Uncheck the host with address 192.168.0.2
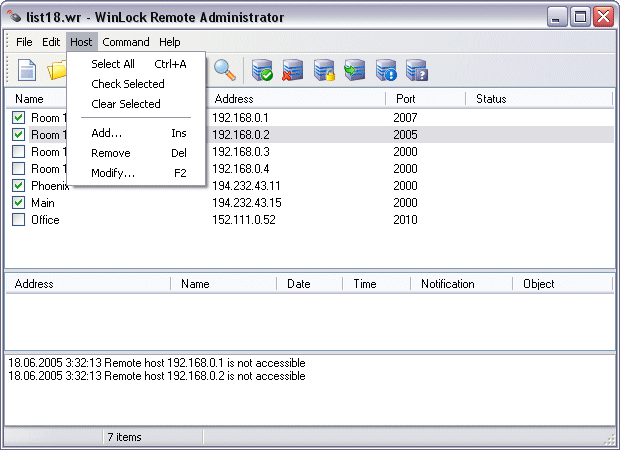The image size is (620, 450). tap(18, 134)
